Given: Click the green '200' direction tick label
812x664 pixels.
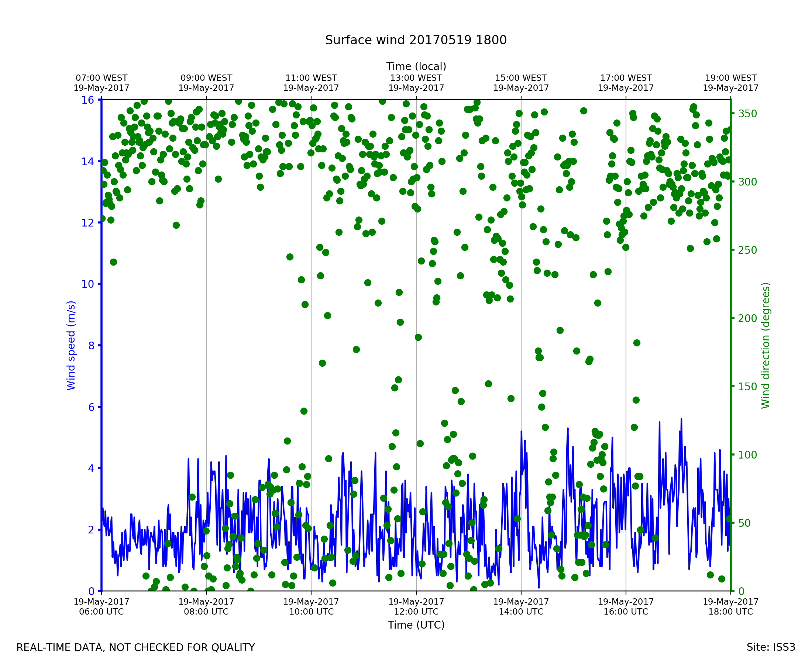Looking at the screenshot, I should 748,319.
